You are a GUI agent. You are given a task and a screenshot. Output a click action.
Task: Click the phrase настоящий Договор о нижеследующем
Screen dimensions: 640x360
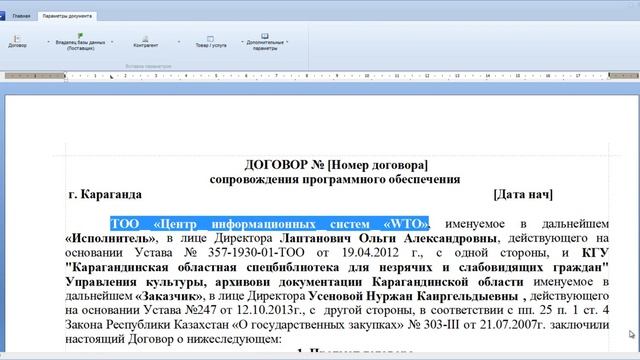[173, 339]
